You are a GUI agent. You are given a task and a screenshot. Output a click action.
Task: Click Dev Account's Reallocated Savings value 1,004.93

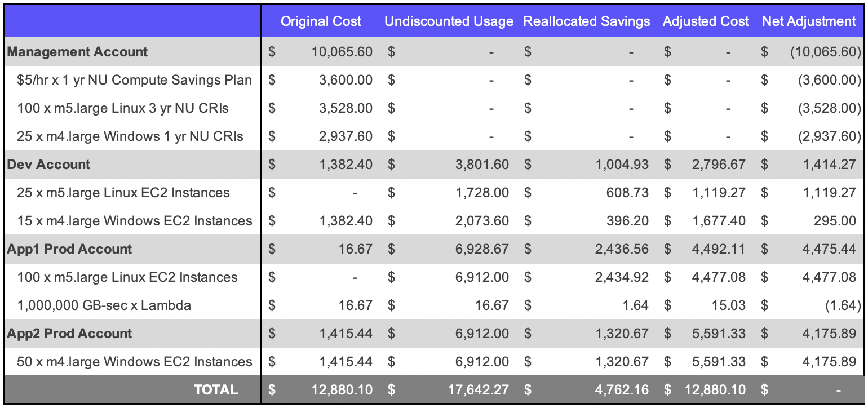[x=622, y=165]
